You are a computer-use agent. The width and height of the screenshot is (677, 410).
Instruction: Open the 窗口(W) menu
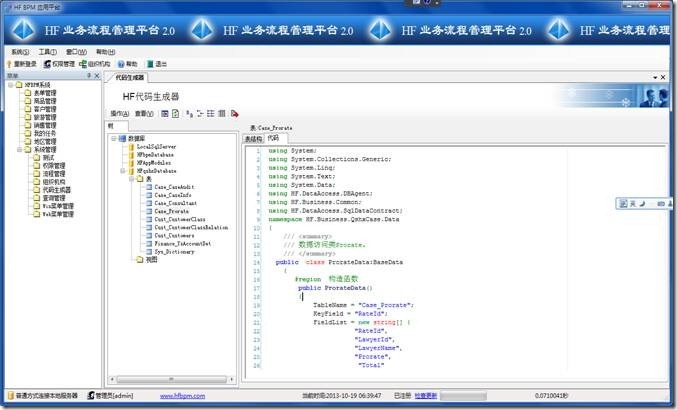pos(76,52)
